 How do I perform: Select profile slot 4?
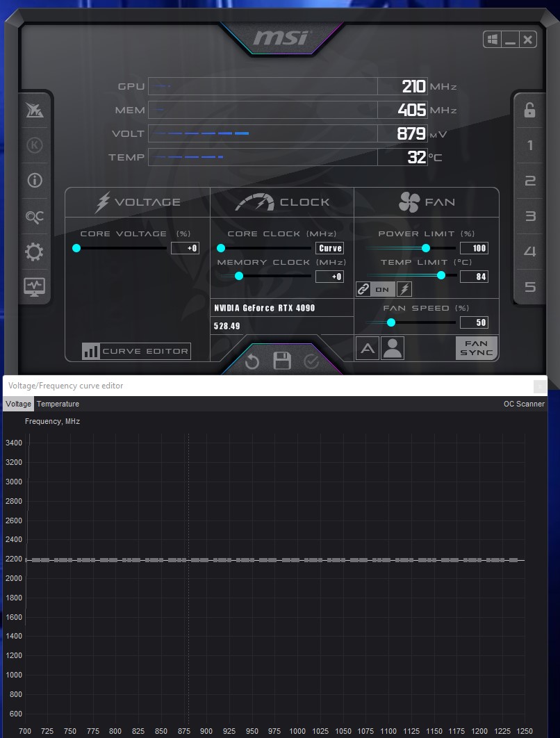[x=530, y=252]
